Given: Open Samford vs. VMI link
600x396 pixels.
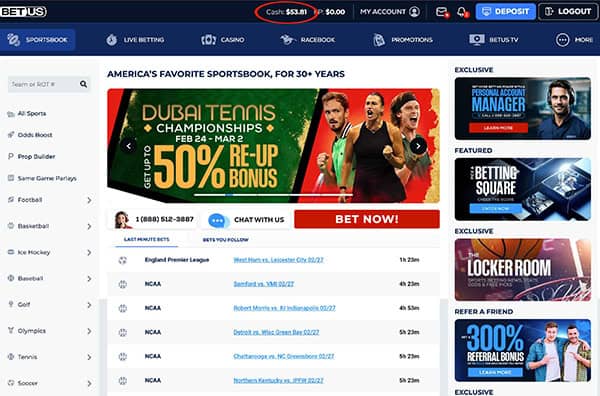Looking at the screenshot, I should pos(264,284).
